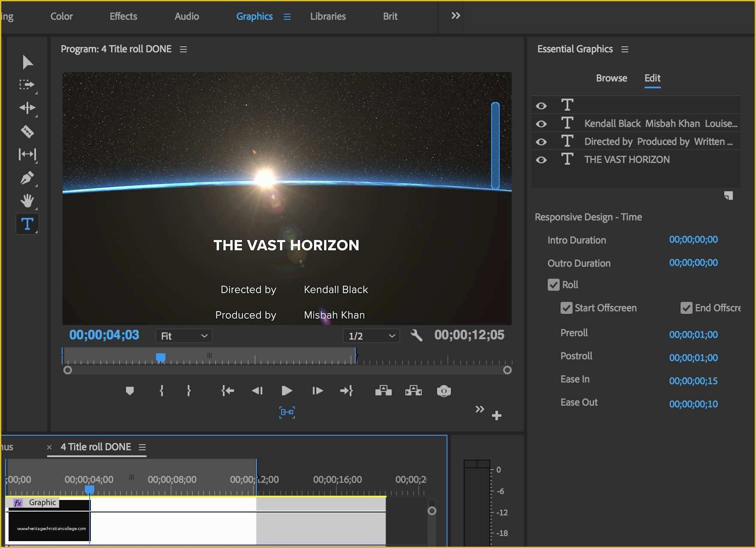This screenshot has height=548, width=756.
Task: Hide the Directed by layer
Action: coord(541,142)
